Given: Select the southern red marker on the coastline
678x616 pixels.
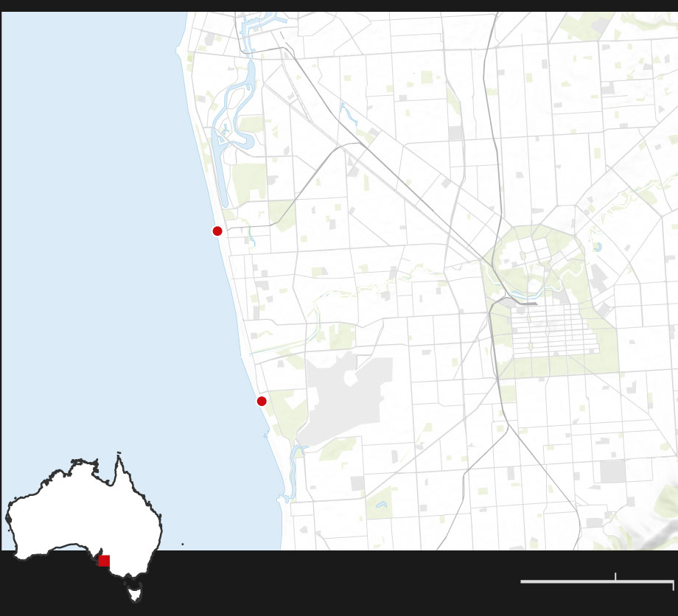Looking at the screenshot, I should point(262,401).
